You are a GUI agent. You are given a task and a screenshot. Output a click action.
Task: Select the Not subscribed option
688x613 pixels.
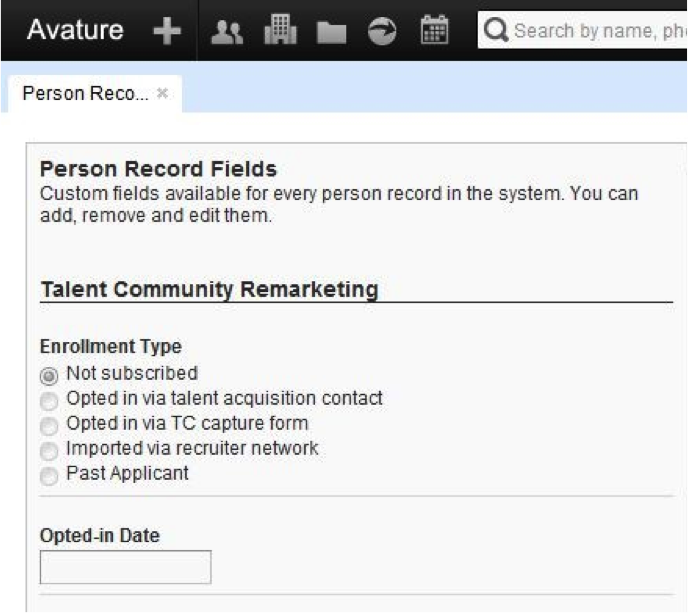(49, 376)
